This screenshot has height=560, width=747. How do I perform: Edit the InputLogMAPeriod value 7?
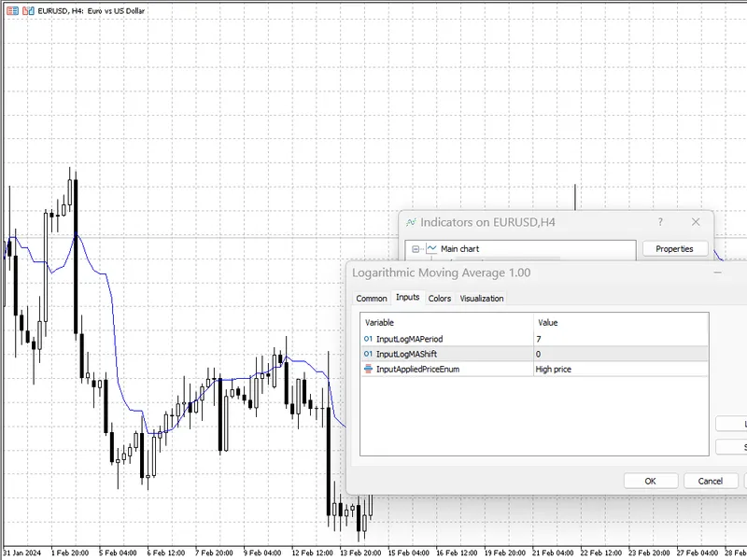pyautogui.click(x=621, y=339)
